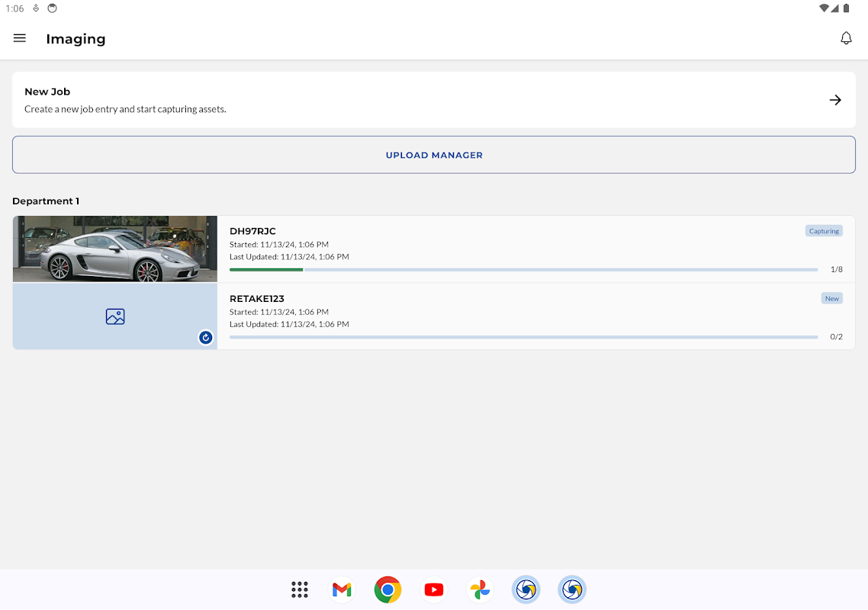Tap the retake refresh badge icon
Image resolution: width=868 pixels, height=610 pixels.
[205, 337]
